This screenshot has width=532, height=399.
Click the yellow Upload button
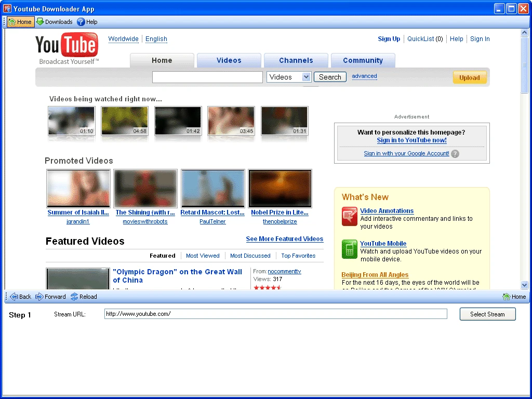point(469,77)
